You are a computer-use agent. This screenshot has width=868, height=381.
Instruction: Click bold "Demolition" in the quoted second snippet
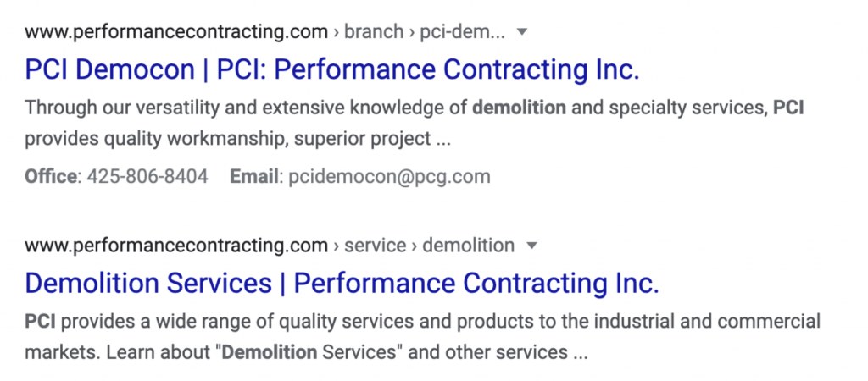tap(269, 351)
